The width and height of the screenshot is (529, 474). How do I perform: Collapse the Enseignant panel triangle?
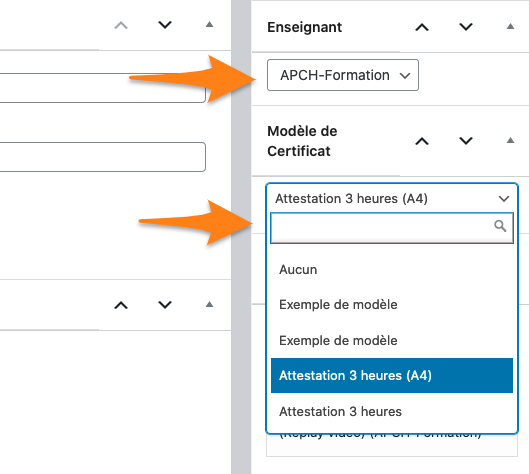510,26
